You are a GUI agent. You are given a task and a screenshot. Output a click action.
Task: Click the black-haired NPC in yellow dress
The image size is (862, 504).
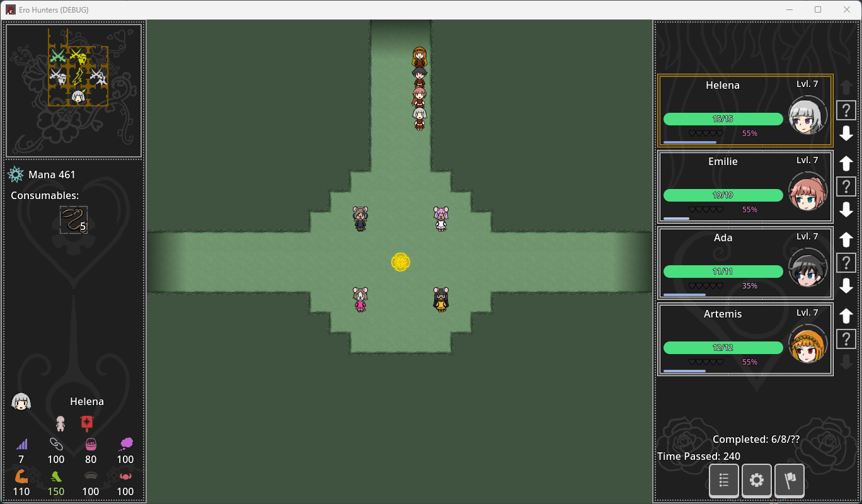441,300
